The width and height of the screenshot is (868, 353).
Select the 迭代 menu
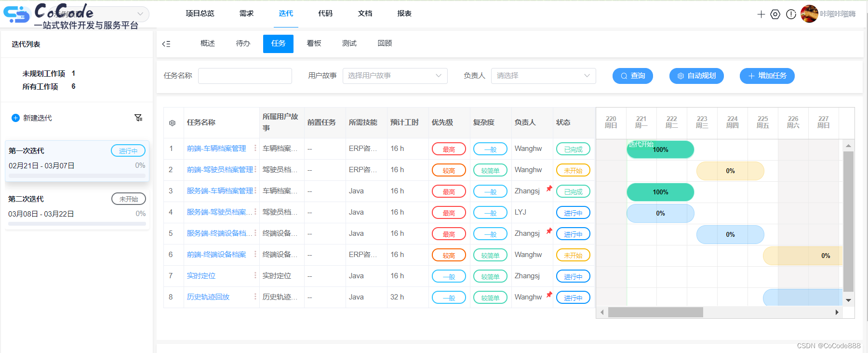coord(286,14)
